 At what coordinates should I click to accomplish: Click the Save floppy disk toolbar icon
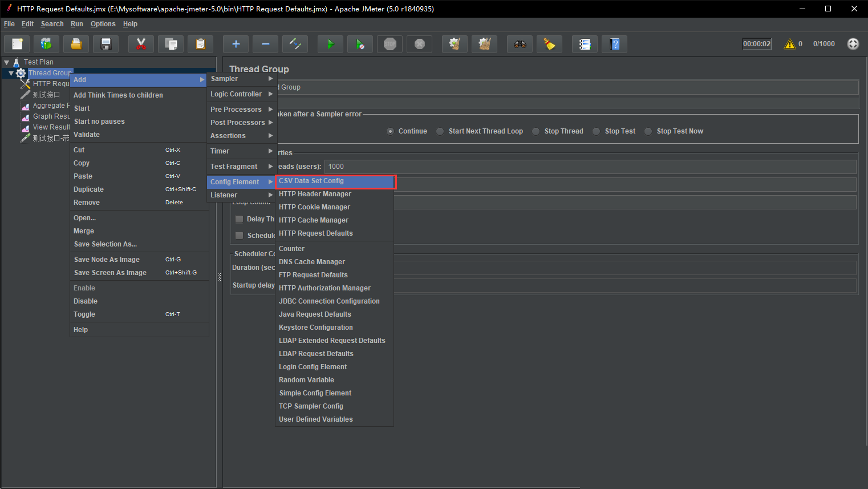106,44
